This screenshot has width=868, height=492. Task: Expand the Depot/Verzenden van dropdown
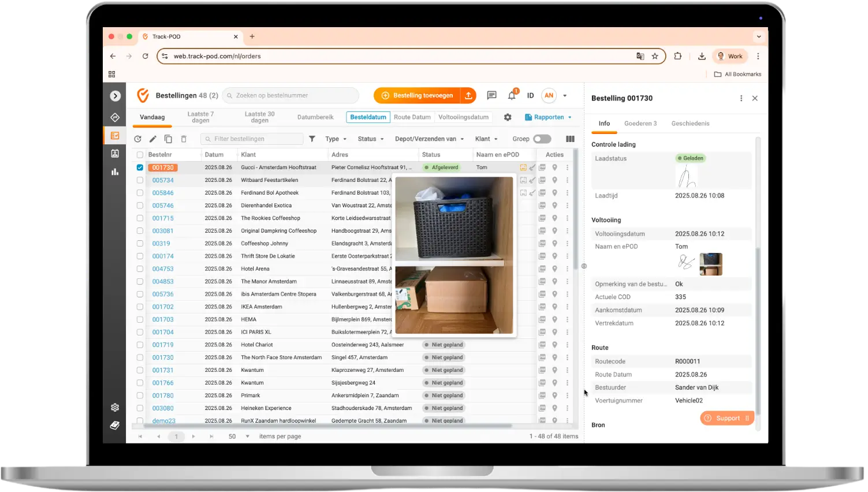429,139
